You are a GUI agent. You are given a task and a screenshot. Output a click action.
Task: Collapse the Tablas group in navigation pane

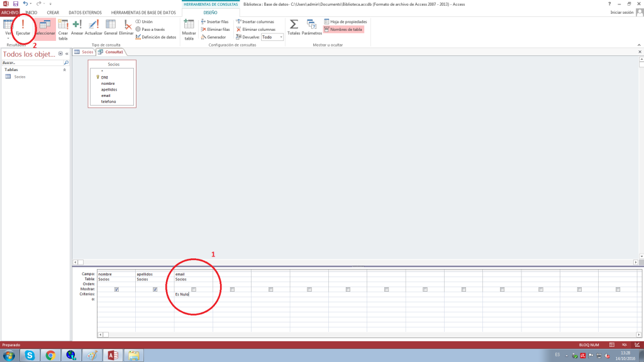pyautogui.click(x=64, y=70)
